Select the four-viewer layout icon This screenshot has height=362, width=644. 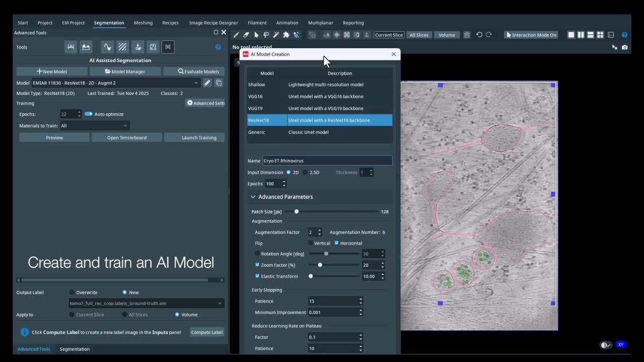[601, 35]
